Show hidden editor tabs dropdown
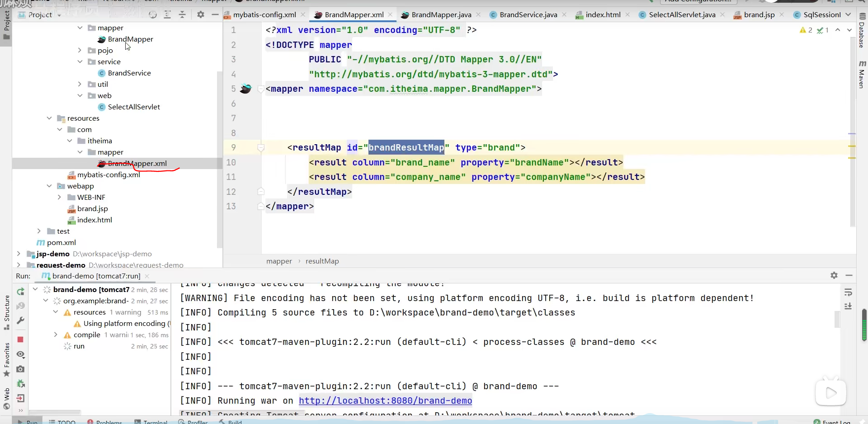868x424 pixels. pos(849,15)
